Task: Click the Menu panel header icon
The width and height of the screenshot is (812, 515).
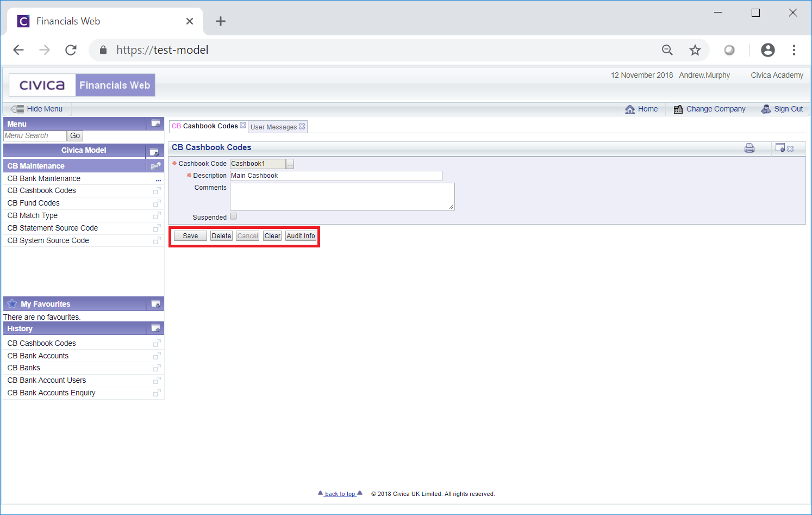Action: click(155, 124)
